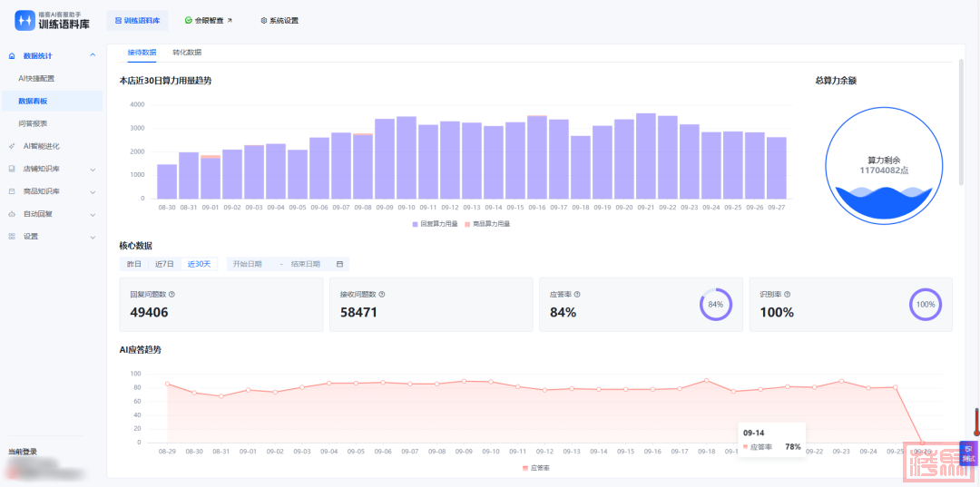Click the help icon beside 识别率
The width and height of the screenshot is (980, 487).
(x=788, y=294)
